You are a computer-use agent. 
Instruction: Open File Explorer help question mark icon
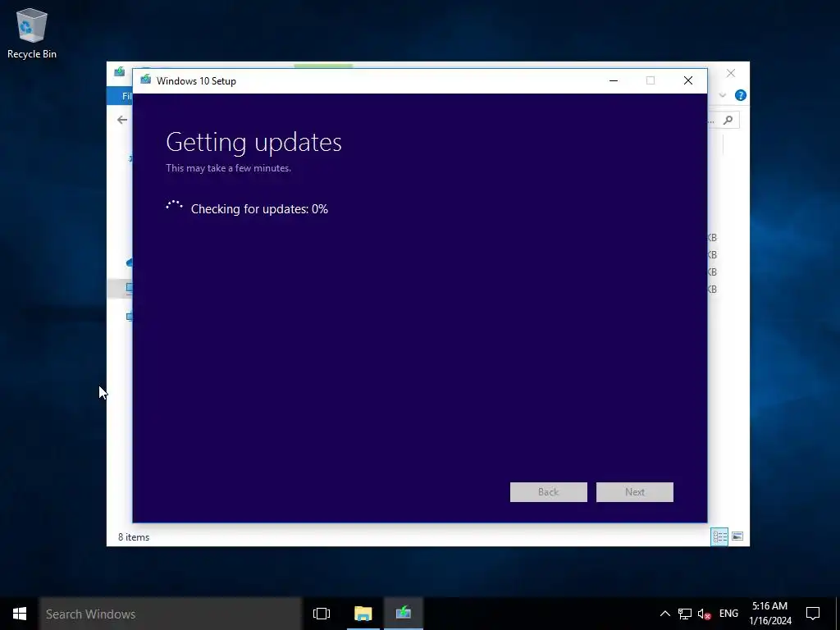click(741, 95)
